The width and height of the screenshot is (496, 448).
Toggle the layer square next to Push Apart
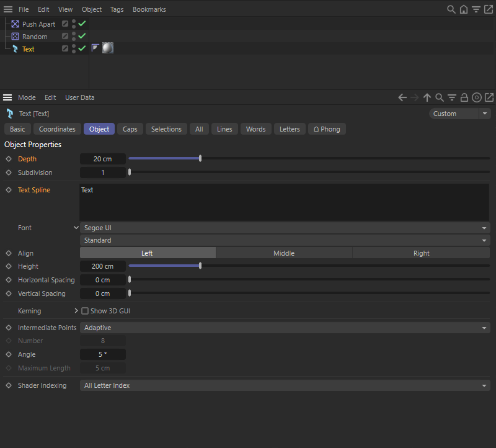click(65, 24)
